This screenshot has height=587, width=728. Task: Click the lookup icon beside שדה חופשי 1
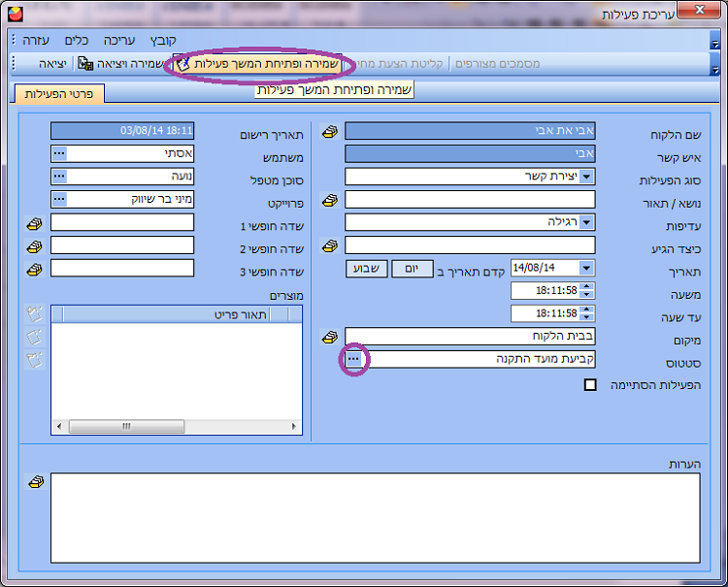34,224
